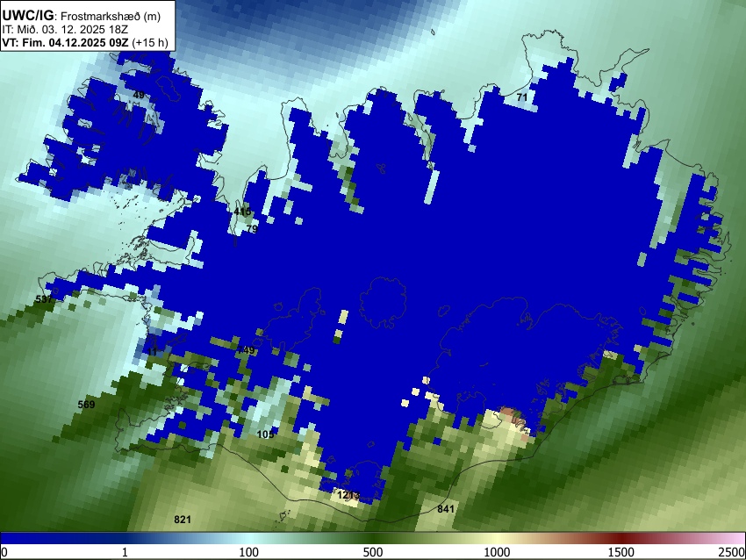The height and width of the screenshot is (560, 746).
Task: Click the color scale label 100
Action: coord(249,552)
